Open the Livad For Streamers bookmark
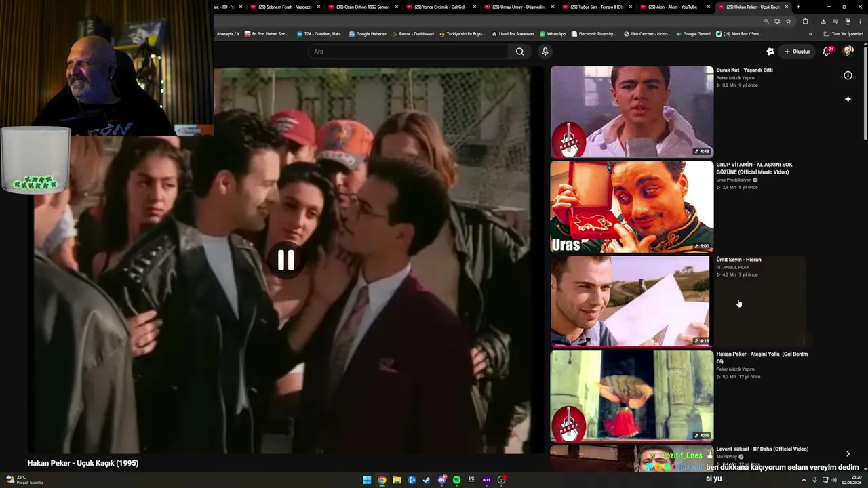The width and height of the screenshot is (868, 488). [x=513, y=33]
